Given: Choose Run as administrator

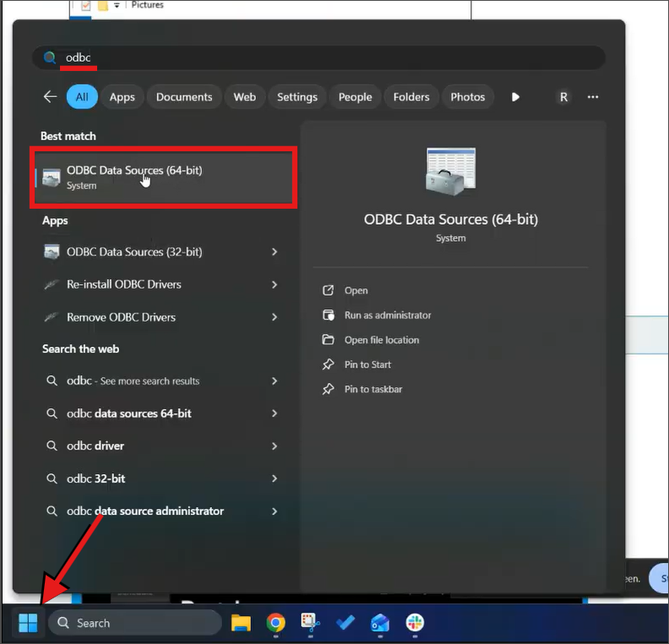Looking at the screenshot, I should click(x=388, y=315).
